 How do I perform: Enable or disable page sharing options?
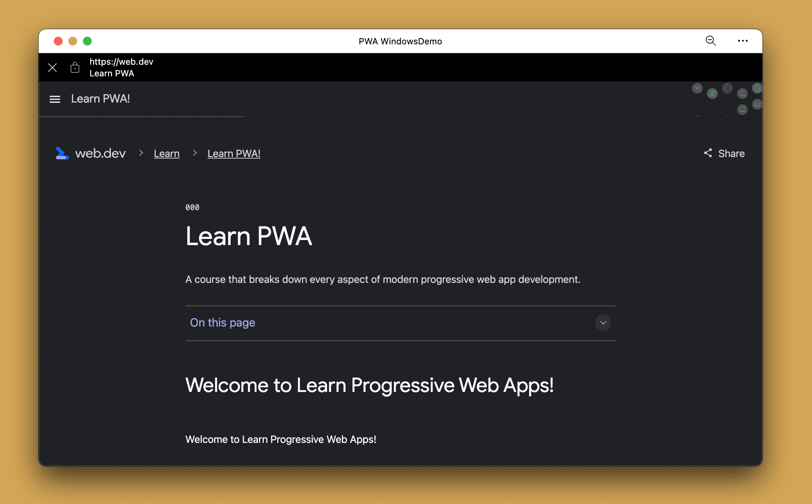[724, 153]
